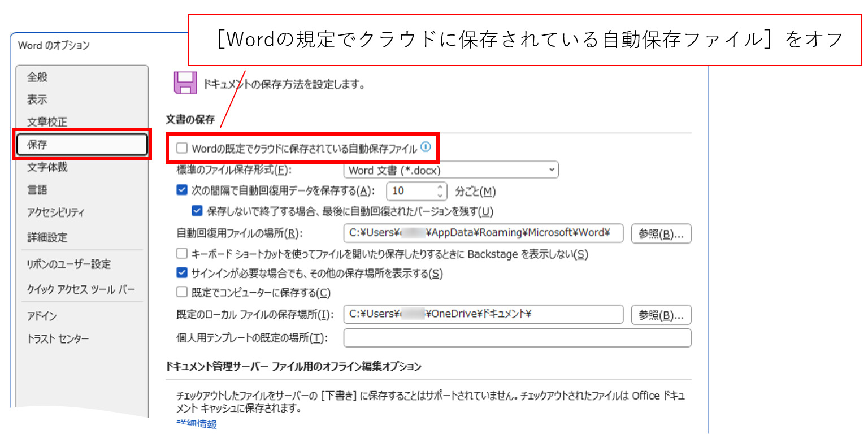The height and width of the screenshot is (447, 868).
Task: Click the info icon beside the AutoSave option
Action: [426, 147]
